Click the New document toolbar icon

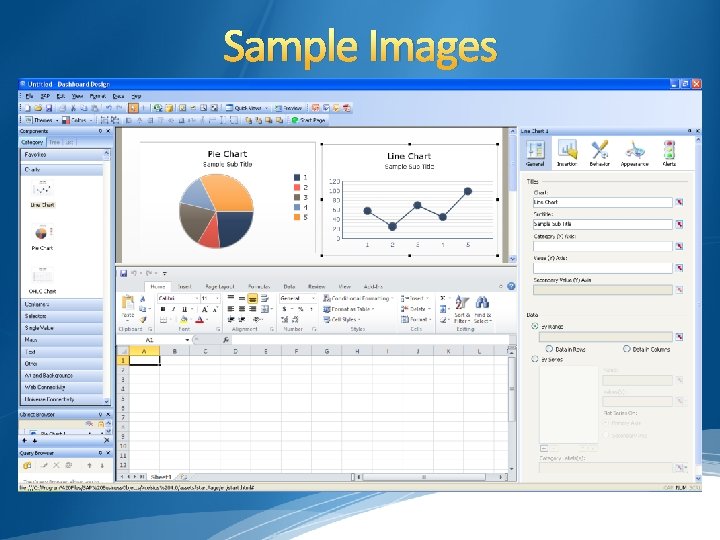click(28, 108)
